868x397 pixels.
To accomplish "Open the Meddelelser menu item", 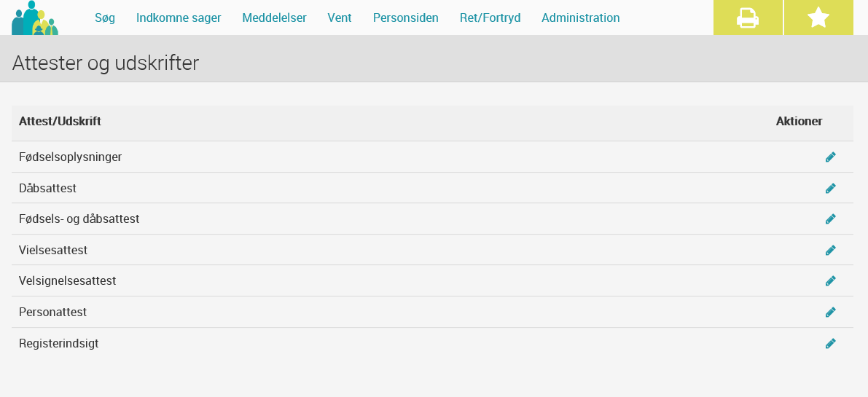I will click(x=275, y=17).
